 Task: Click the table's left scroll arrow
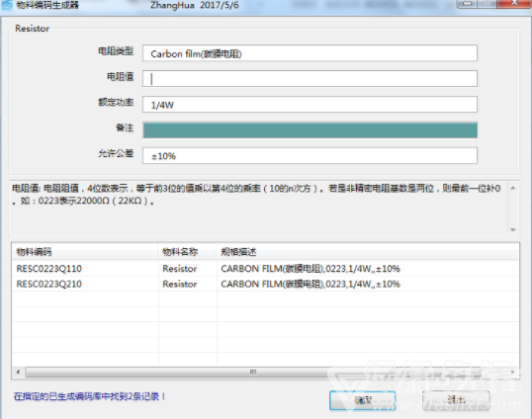coord(18,372)
